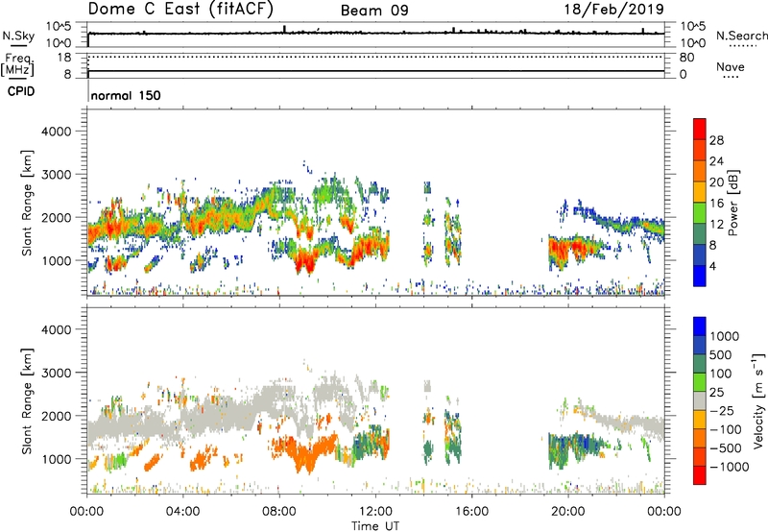This screenshot has height=532, width=768.
Task: Click the '1000' range tick of the velocity panel
Action: click(57, 459)
